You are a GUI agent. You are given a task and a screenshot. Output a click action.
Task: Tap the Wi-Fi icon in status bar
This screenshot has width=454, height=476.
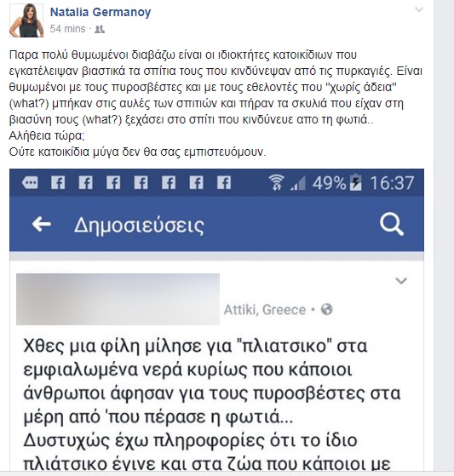click(276, 182)
